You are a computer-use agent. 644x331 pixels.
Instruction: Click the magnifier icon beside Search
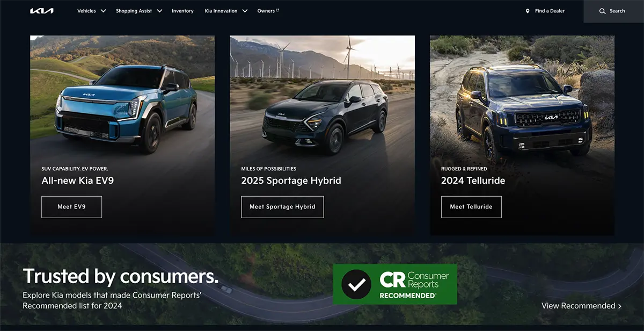coord(603,11)
